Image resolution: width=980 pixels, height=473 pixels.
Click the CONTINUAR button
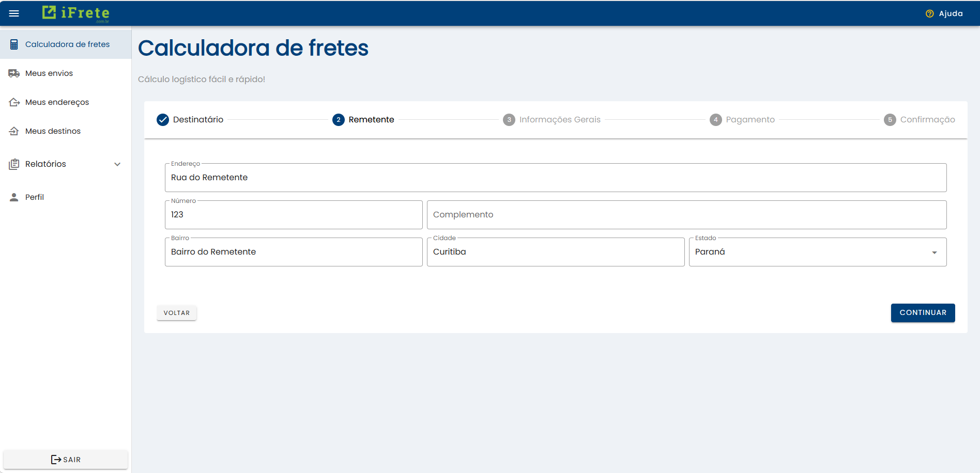(x=923, y=312)
